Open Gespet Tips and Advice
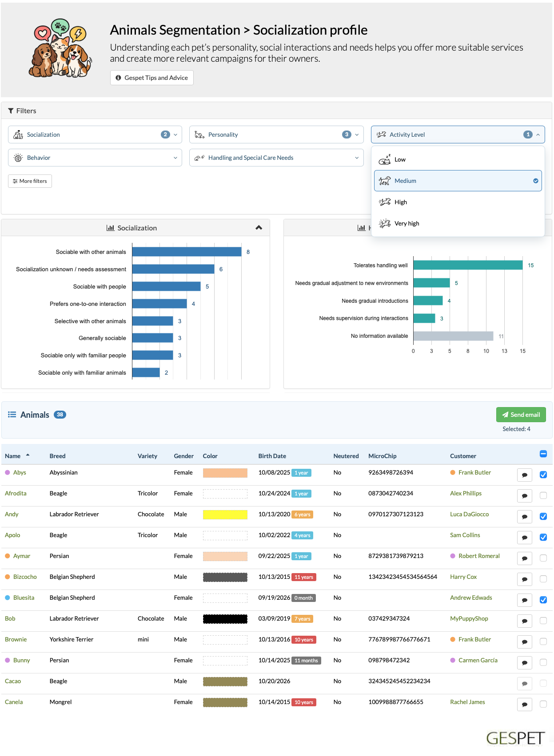The height and width of the screenshot is (756, 554). 151,78
